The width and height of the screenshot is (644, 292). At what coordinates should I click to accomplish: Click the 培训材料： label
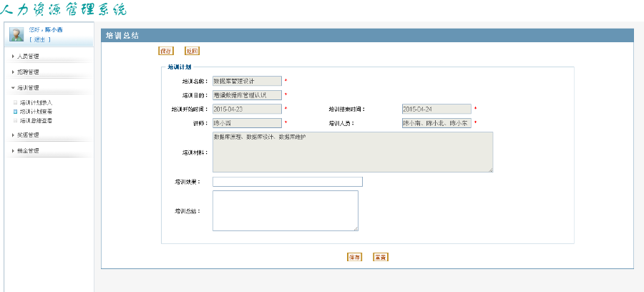195,152
